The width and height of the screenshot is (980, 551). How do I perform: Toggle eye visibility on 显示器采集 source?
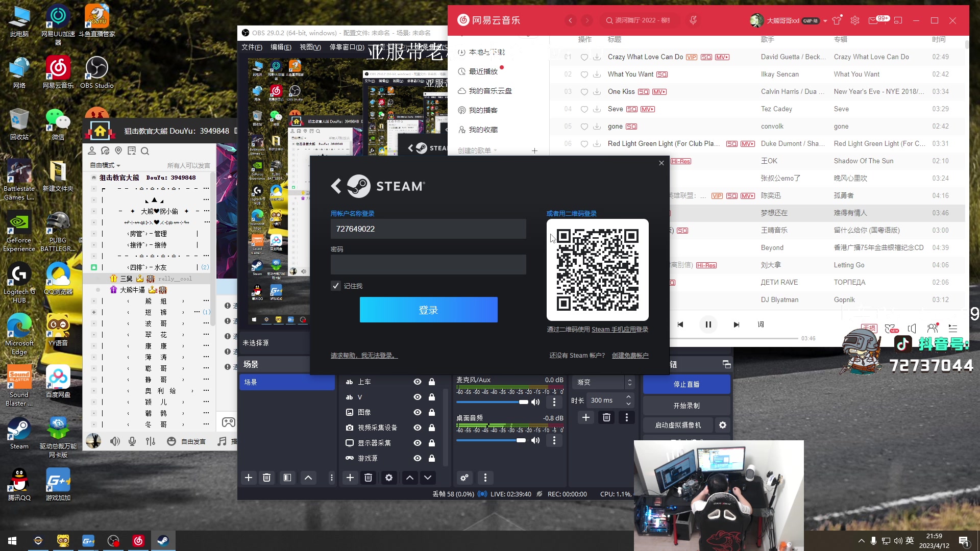pos(418,443)
